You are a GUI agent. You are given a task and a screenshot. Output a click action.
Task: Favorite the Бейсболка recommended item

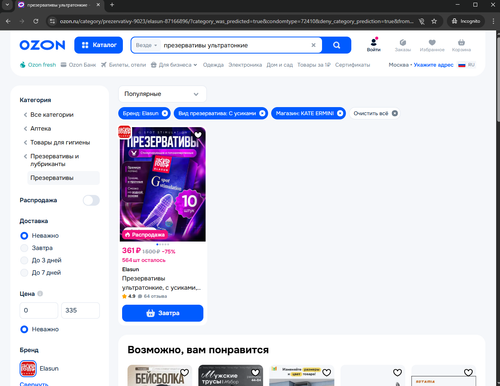tap(185, 372)
